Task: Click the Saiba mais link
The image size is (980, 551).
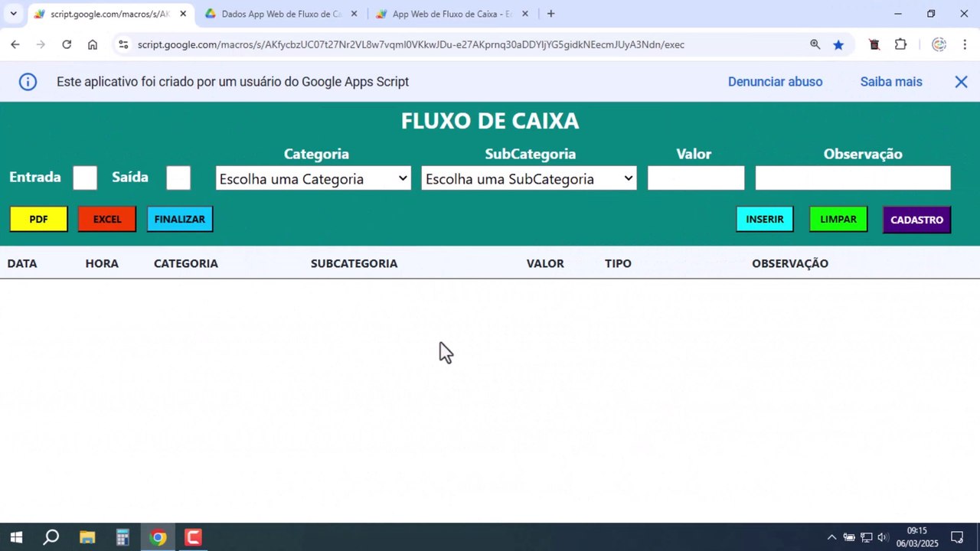Action: coord(891,82)
